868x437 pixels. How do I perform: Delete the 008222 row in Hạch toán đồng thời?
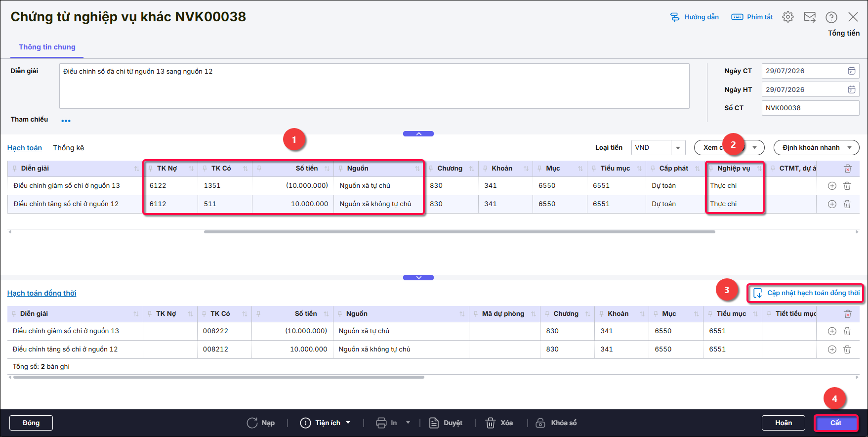pos(847,331)
